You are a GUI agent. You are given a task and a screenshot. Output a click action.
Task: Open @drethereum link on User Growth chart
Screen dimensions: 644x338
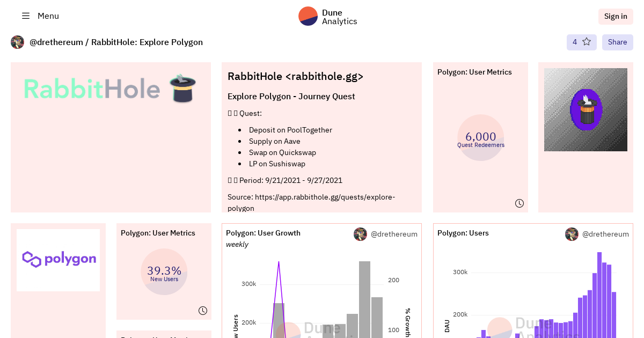point(394,234)
